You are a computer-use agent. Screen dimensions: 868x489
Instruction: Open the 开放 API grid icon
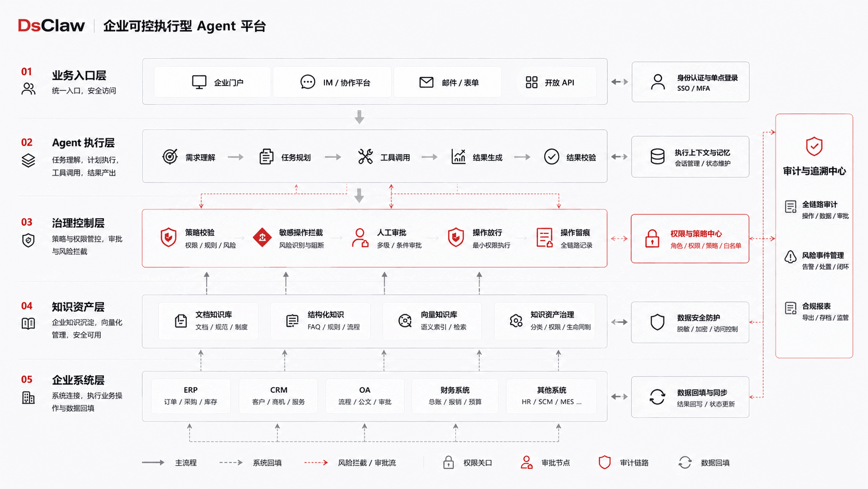[532, 82]
